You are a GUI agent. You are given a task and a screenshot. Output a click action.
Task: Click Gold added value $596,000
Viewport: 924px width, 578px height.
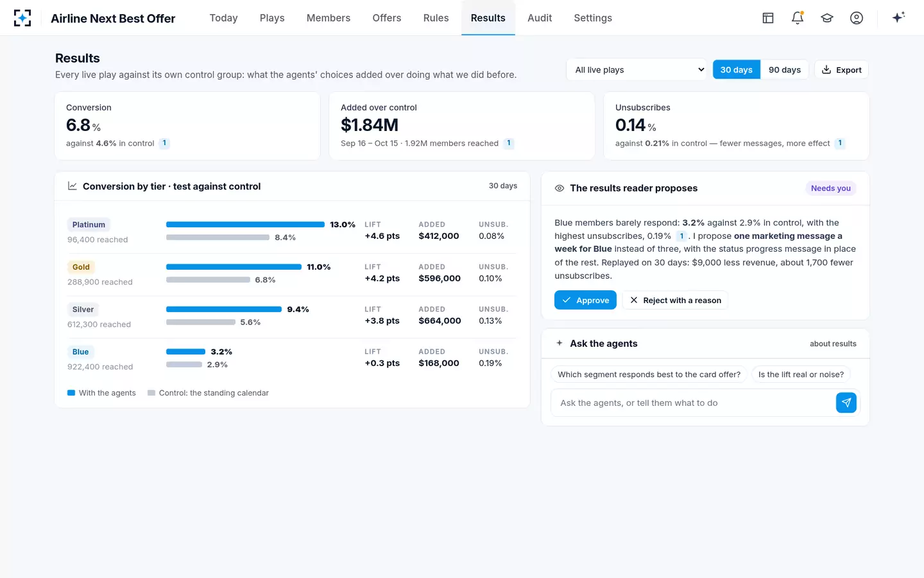(x=440, y=278)
